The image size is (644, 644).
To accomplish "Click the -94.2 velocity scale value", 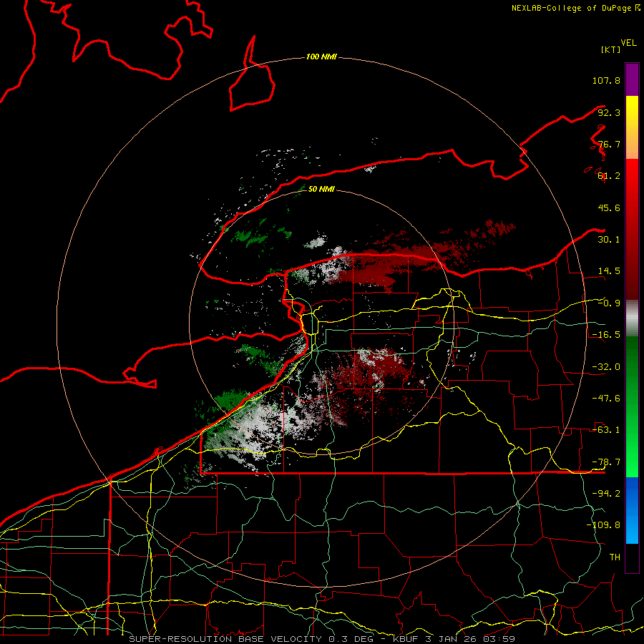I will tap(606, 493).
